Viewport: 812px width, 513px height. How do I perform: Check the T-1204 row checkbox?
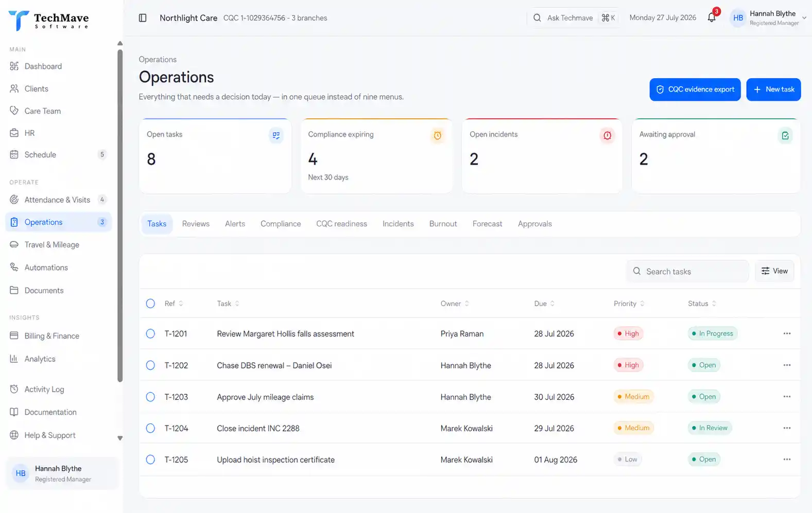150,428
